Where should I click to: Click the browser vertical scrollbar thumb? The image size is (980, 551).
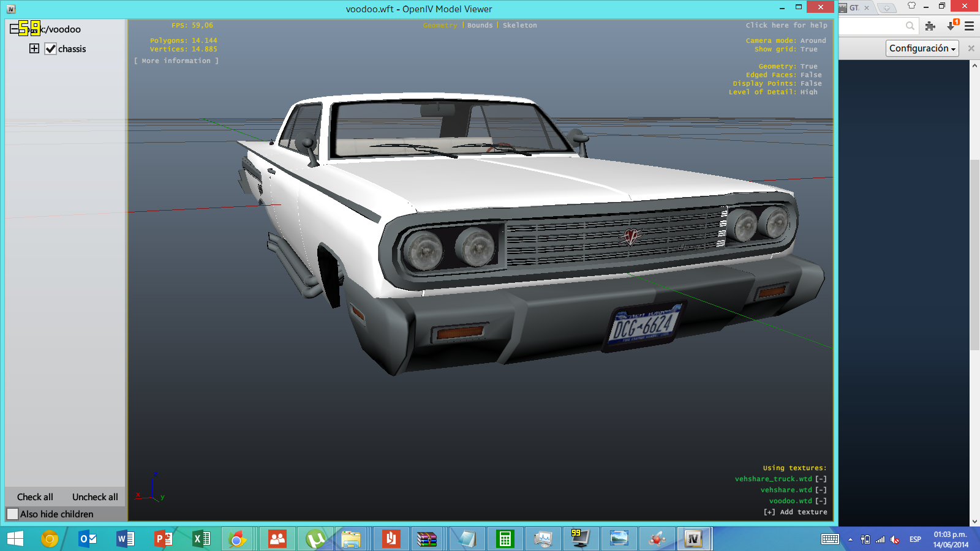coord(974,254)
